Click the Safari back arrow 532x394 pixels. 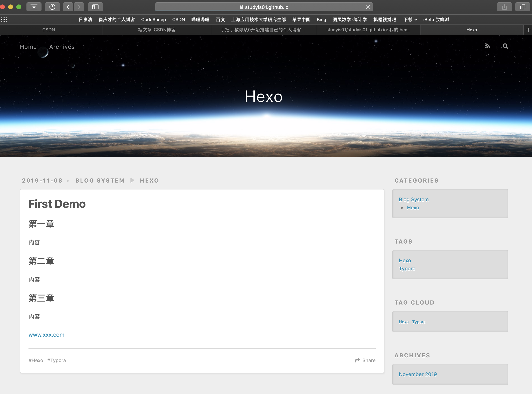(x=68, y=7)
